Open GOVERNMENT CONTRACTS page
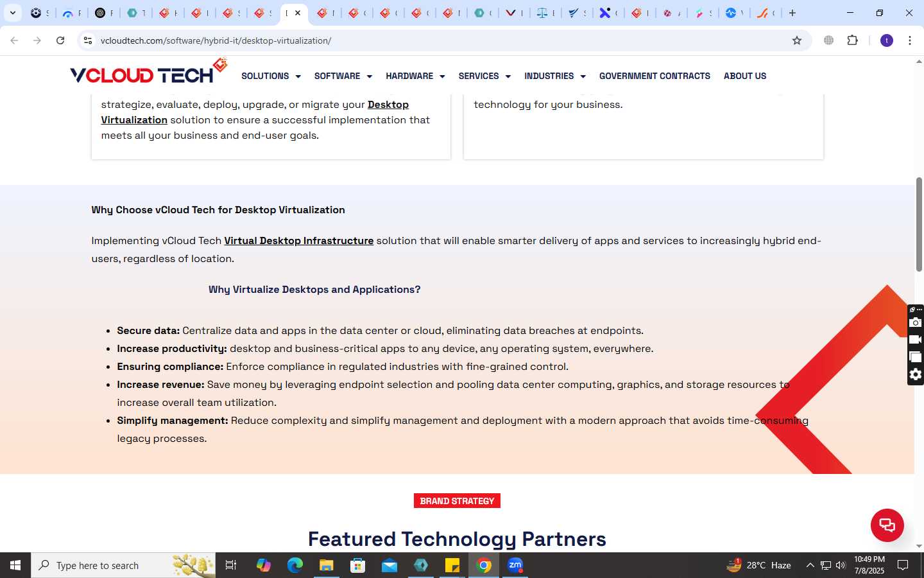 pyautogui.click(x=654, y=76)
